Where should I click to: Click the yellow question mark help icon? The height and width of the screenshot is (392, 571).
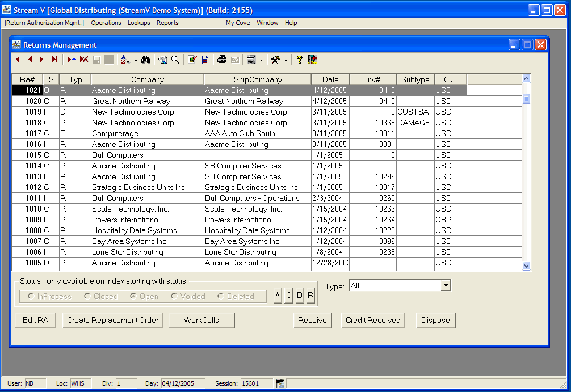(x=299, y=60)
